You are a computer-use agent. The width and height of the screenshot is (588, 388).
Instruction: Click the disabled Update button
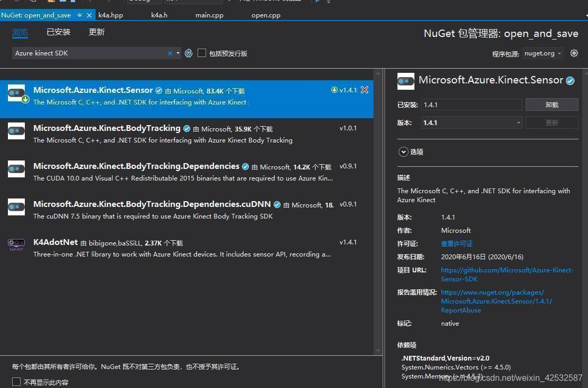click(552, 122)
